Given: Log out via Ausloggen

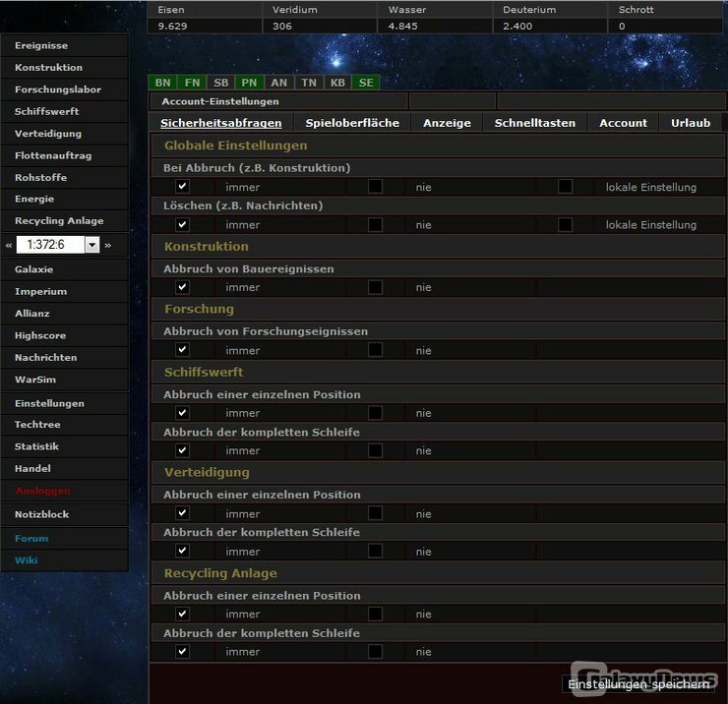Looking at the screenshot, I should click(x=65, y=491).
